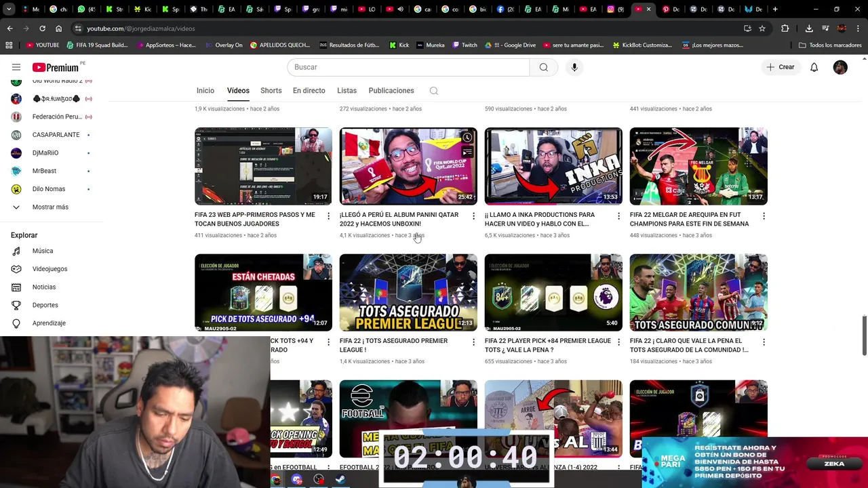The width and height of the screenshot is (868, 488).
Task: Open the Federación Peru subscription channel
Action: [57, 117]
